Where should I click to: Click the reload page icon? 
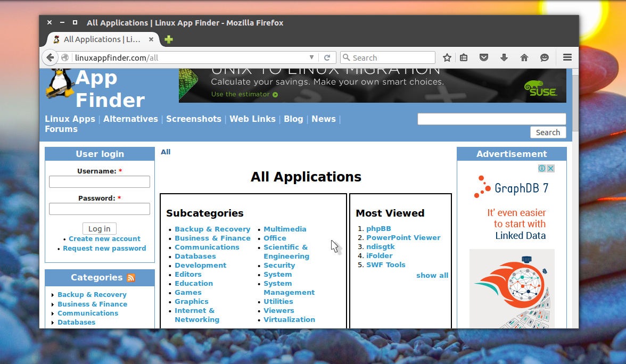click(x=327, y=57)
